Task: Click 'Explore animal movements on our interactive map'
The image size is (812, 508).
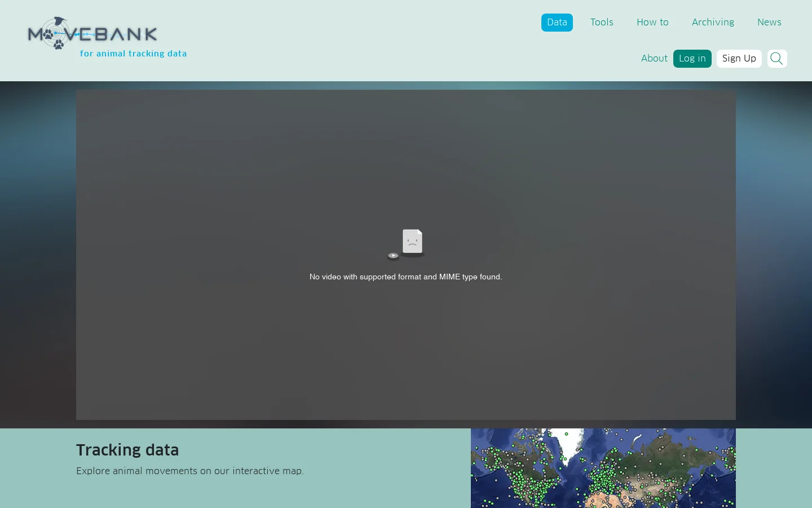Action: [190, 471]
